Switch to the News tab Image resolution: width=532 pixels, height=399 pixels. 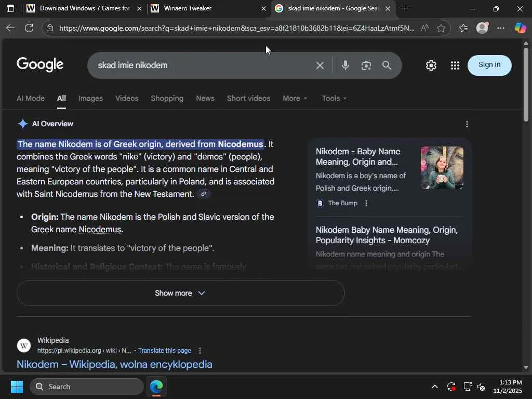pos(205,98)
